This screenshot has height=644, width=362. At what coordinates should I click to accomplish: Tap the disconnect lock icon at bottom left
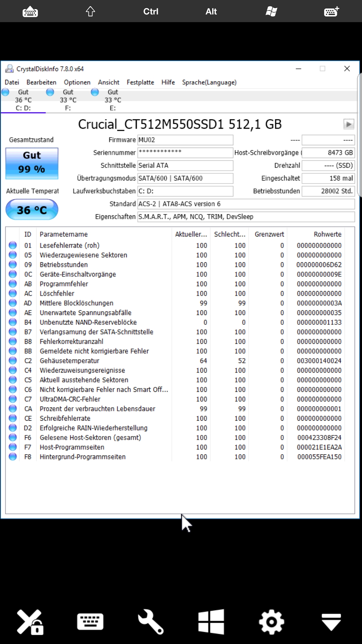click(x=30, y=622)
